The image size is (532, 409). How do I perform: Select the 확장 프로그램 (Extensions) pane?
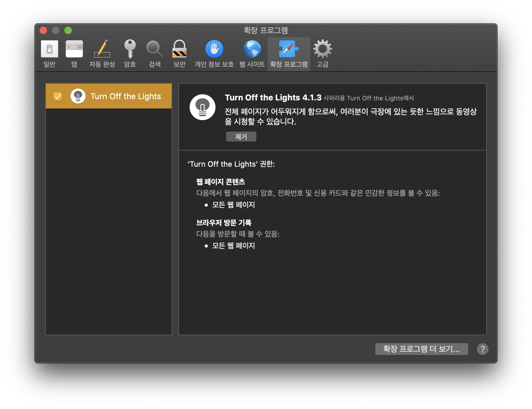click(289, 54)
